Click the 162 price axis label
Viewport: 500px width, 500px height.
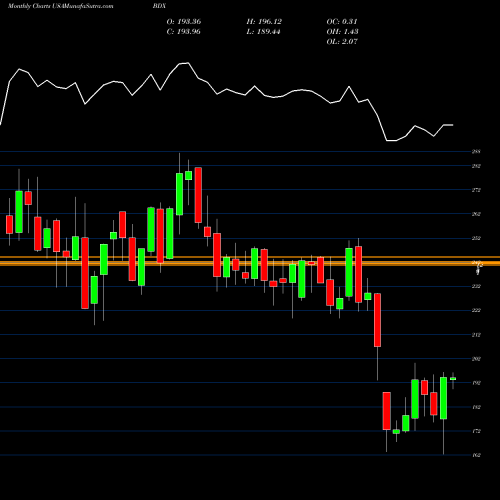point(476,455)
